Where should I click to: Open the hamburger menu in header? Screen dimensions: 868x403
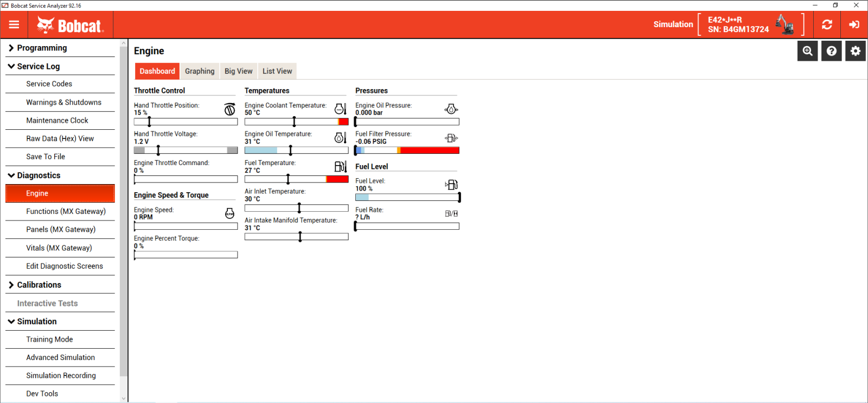(14, 24)
